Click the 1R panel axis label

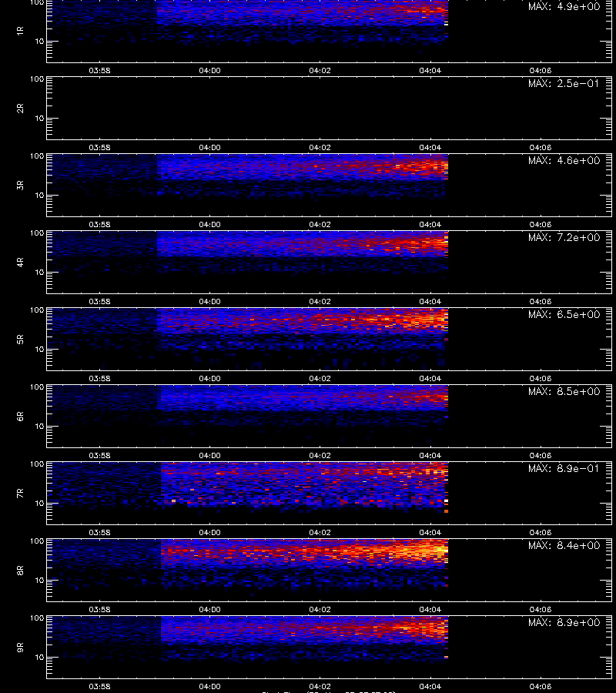[20, 31]
